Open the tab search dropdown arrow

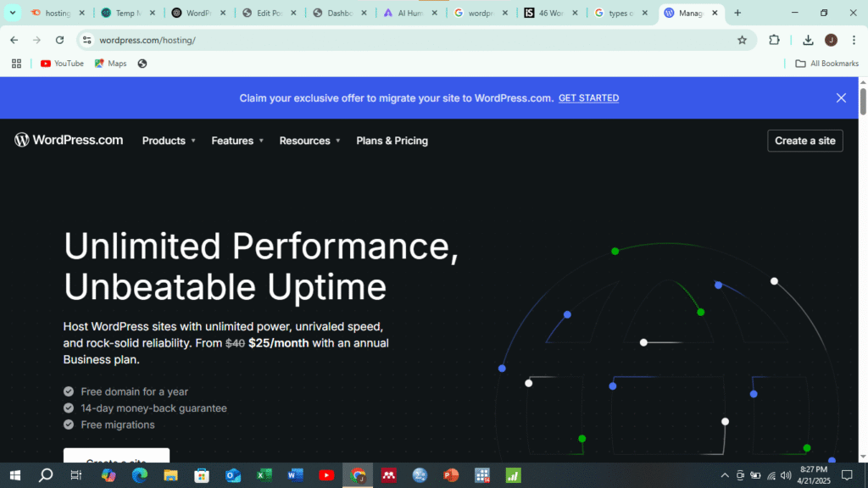[x=12, y=13]
